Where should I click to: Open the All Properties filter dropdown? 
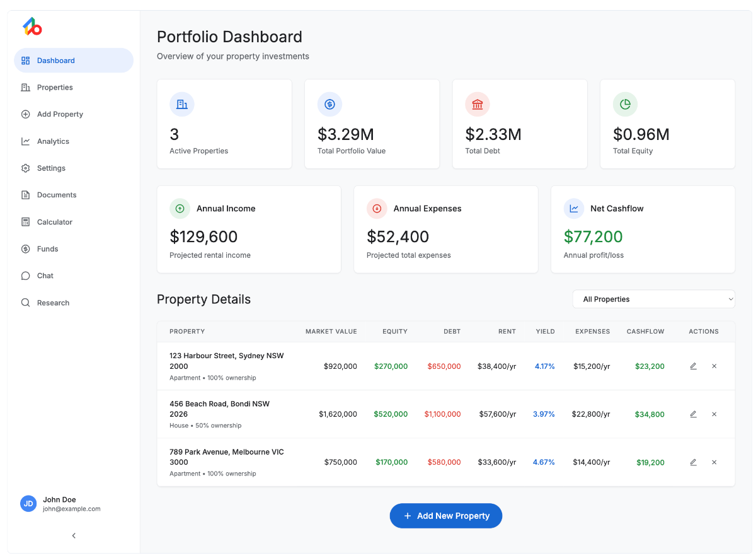[653, 299]
